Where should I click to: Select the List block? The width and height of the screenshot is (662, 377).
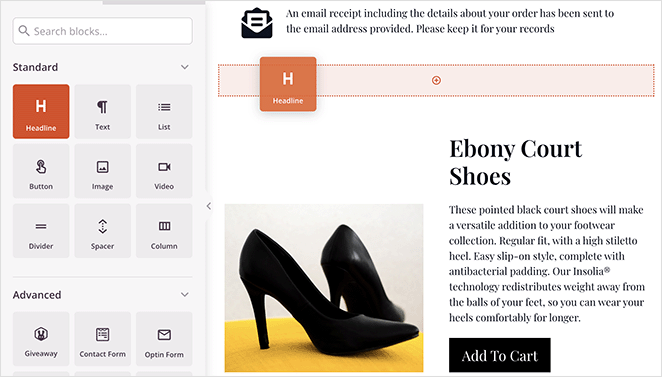164,111
